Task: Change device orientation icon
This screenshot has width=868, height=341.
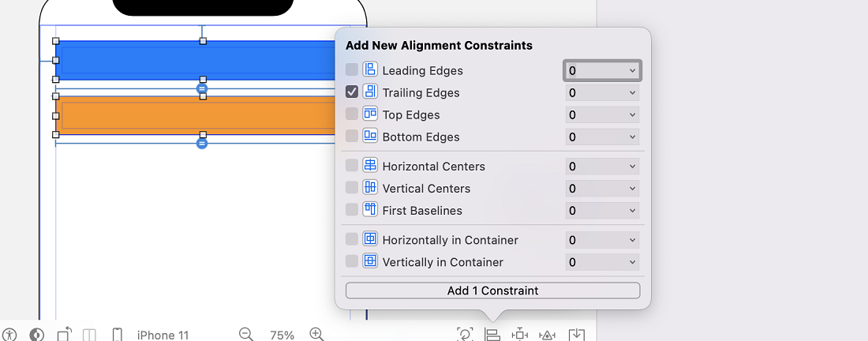Action: coord(65,335)
